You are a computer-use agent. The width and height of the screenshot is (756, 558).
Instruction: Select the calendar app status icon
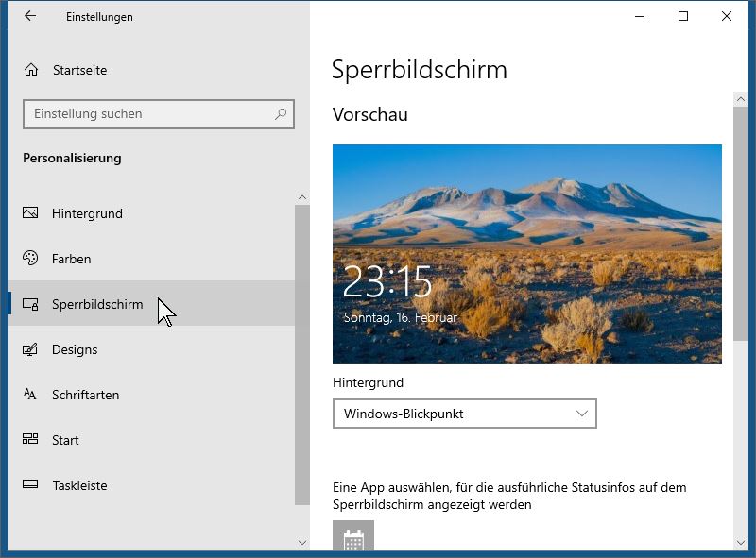[353, 536]
